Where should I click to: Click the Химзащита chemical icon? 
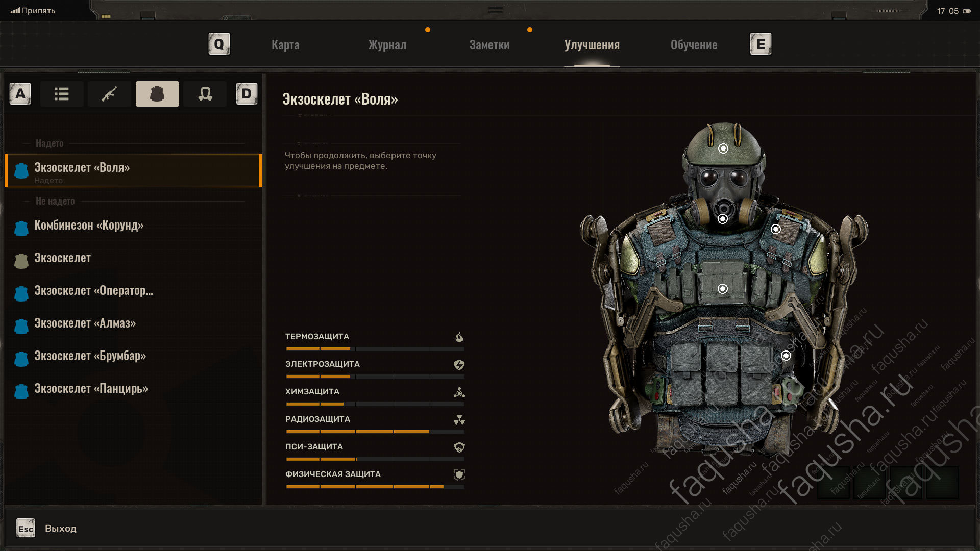[x=459, y=392]
